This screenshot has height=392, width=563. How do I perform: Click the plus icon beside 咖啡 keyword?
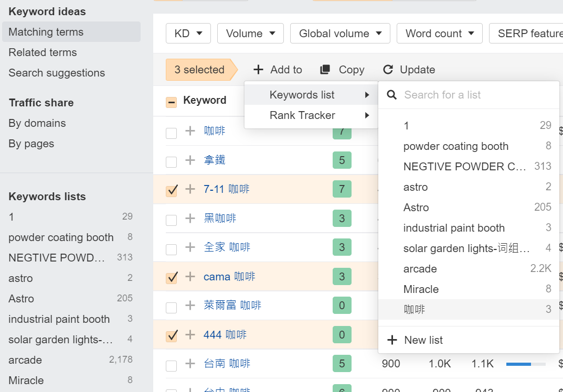tap(190, 131)
